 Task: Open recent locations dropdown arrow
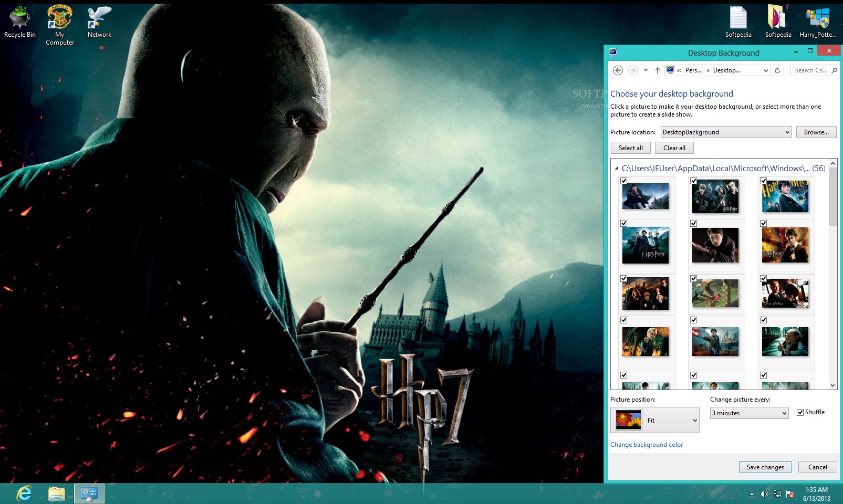coord(646,70)
